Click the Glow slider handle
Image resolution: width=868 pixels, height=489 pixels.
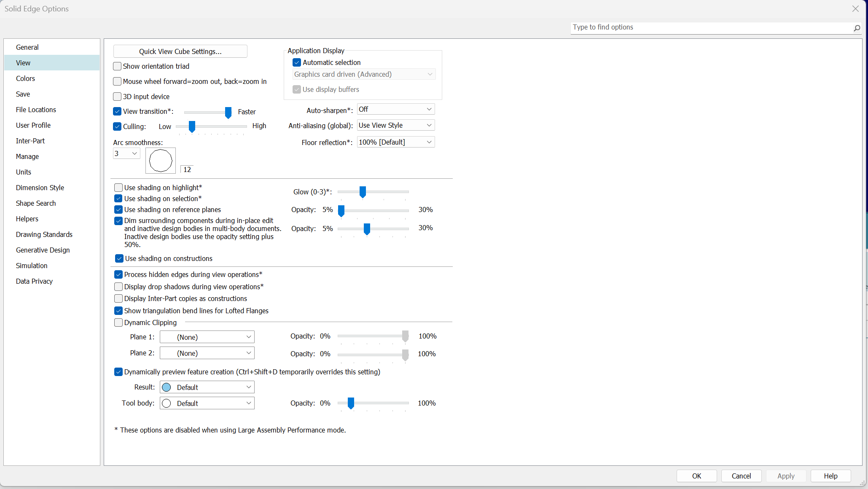(x=363, y=192)
